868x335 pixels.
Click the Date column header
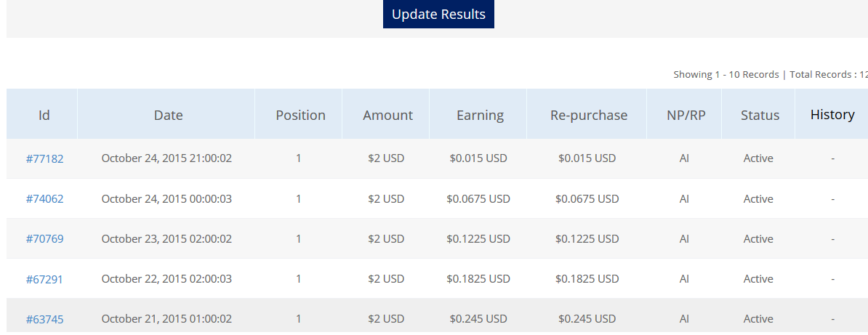168,115
